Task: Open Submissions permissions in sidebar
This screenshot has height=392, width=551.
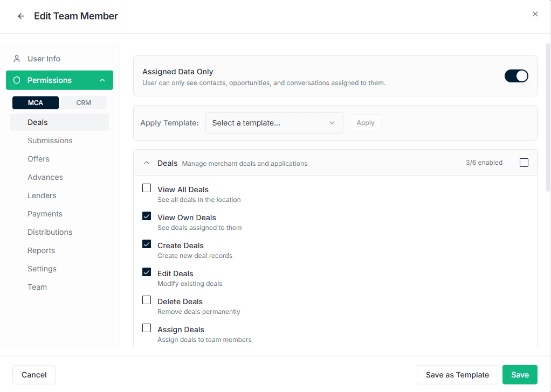Action: 50,141
